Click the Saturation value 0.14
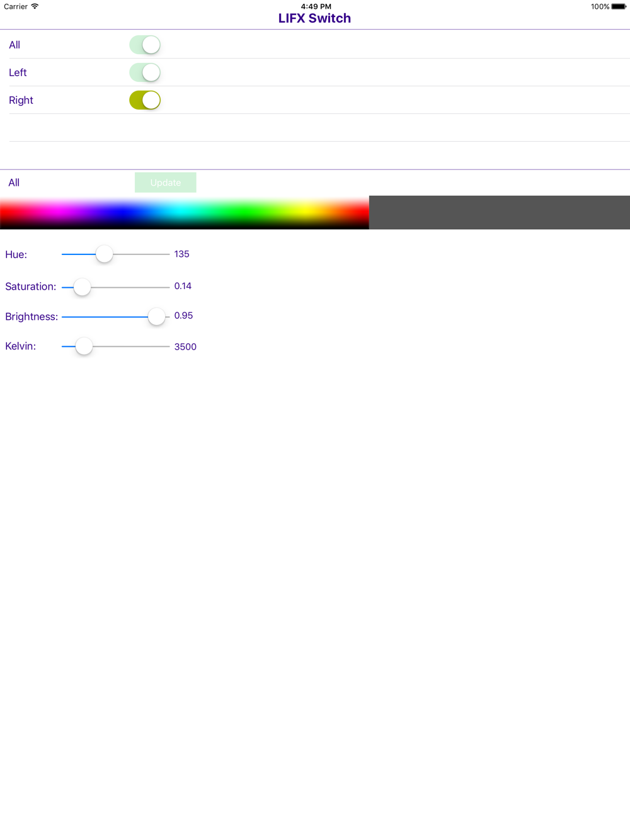This screenshot has width=630, height=840. point(183,286)
